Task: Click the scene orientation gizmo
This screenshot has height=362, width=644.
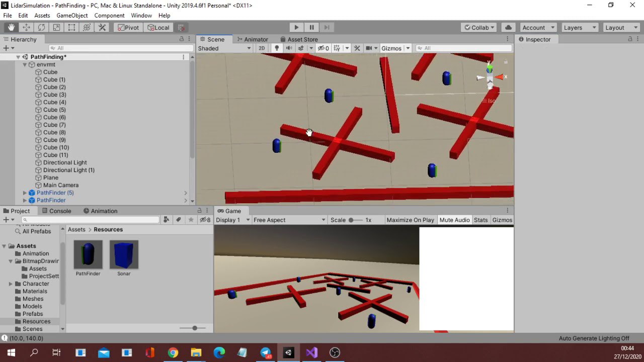Action: click(490, 77)
